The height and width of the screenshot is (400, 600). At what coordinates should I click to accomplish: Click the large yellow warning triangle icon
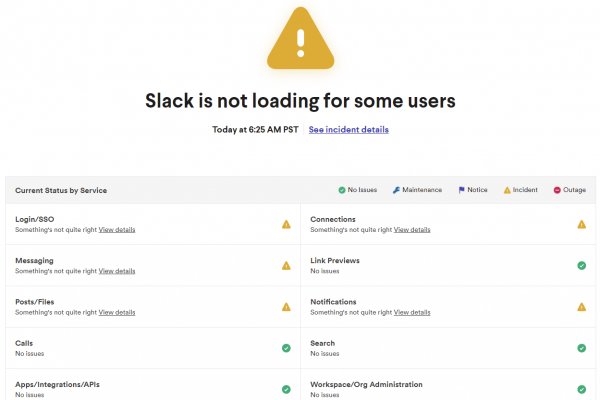coord(300,40)
